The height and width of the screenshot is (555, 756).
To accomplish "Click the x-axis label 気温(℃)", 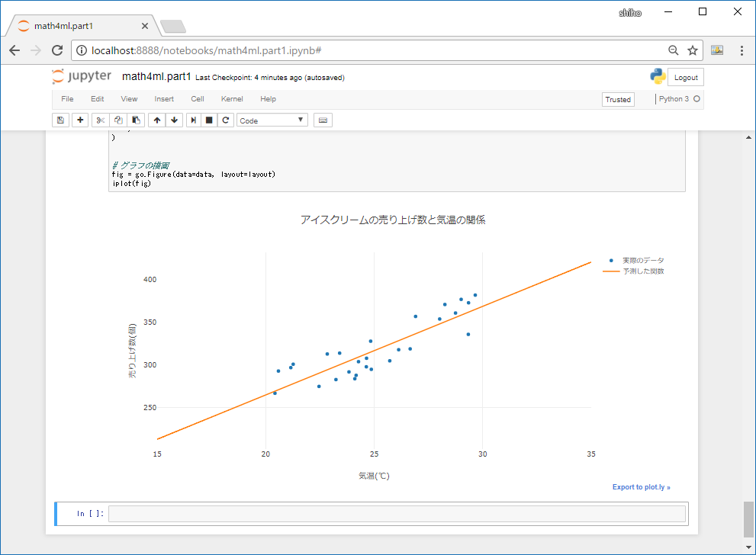I will [x=374, y=476].
